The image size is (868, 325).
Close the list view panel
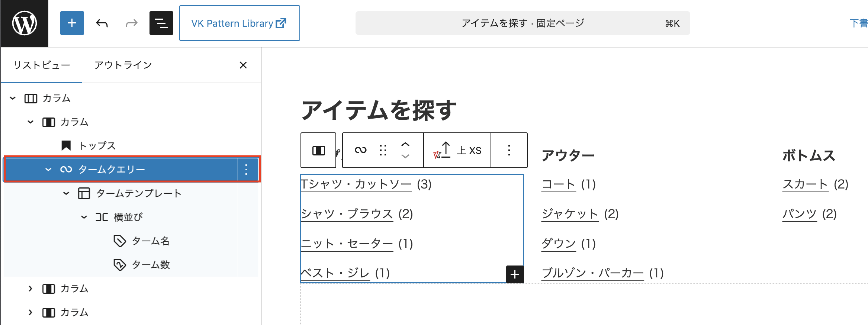(243, 65)
